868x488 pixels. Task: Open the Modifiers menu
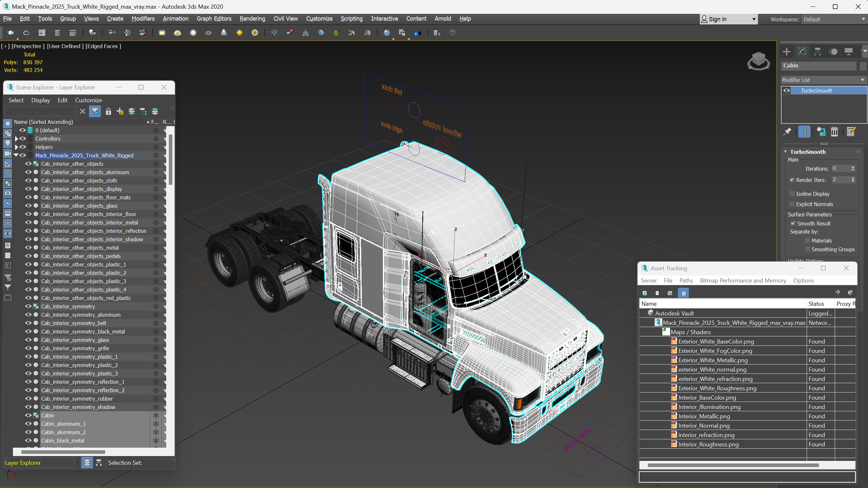[143, 18]
